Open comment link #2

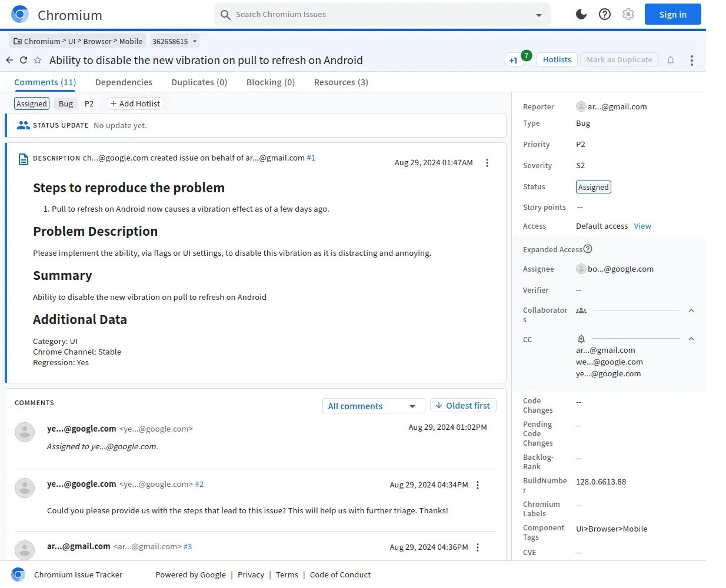pyautogui.click(x=199, y=485)
